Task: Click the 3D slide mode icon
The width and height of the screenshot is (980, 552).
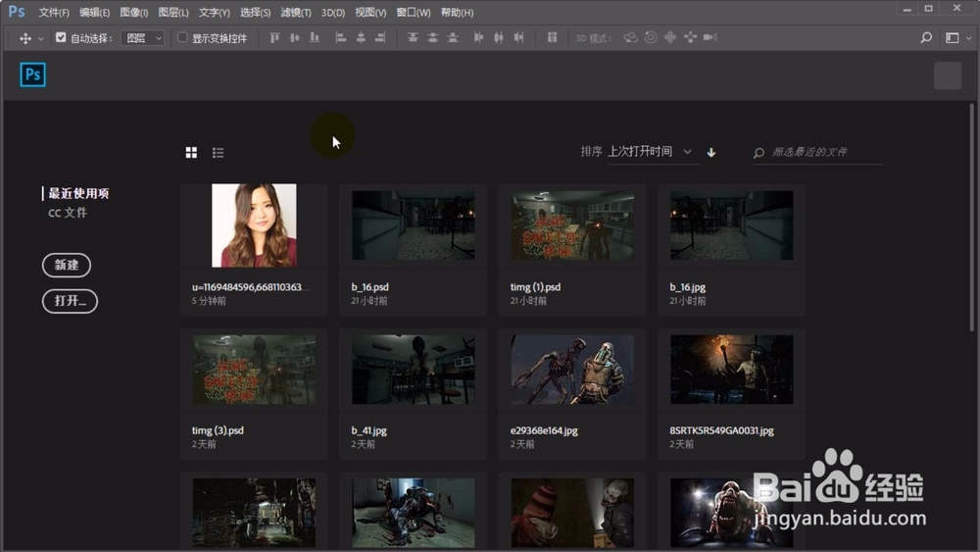Action: click(x=690, y=37)
